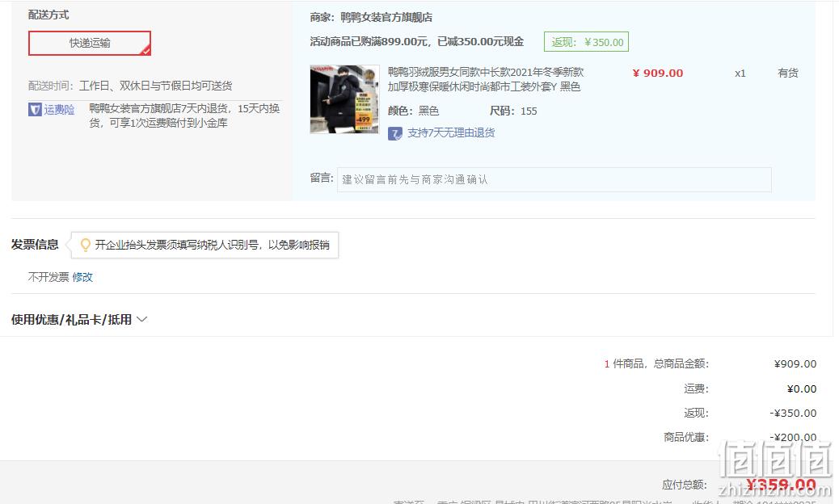This screenshot has width=839, height=504.
Task: Click the 尺码: 155 attribute
Action: [513, 111]
